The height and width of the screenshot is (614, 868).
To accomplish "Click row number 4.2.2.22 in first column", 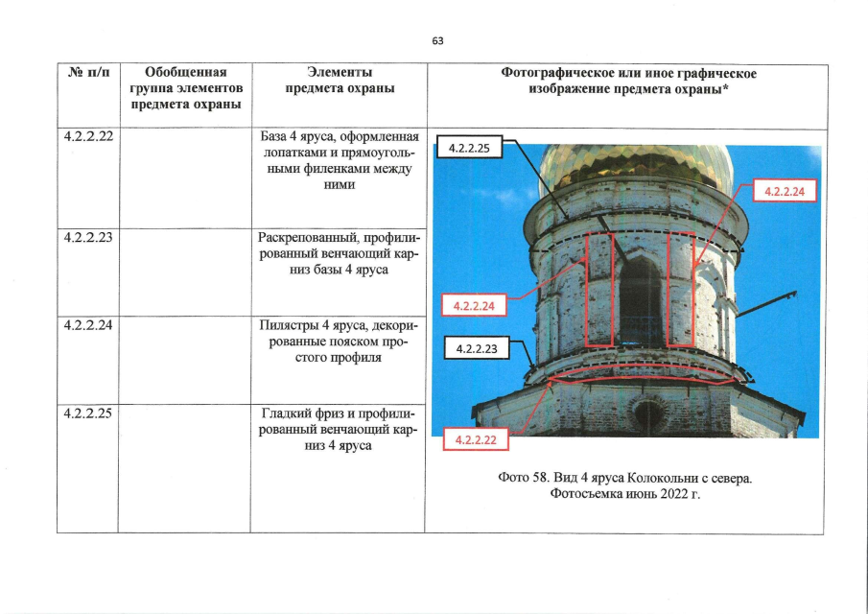I will (88, 136).
